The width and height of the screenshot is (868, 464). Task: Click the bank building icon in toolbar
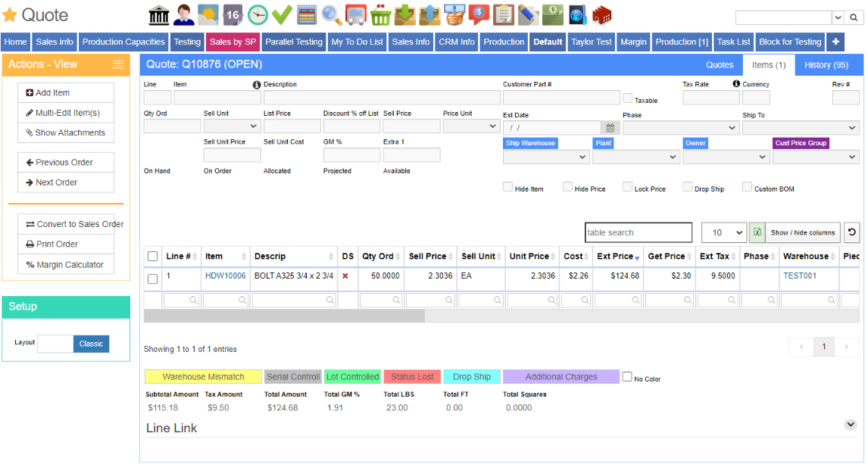pos(159,15)
